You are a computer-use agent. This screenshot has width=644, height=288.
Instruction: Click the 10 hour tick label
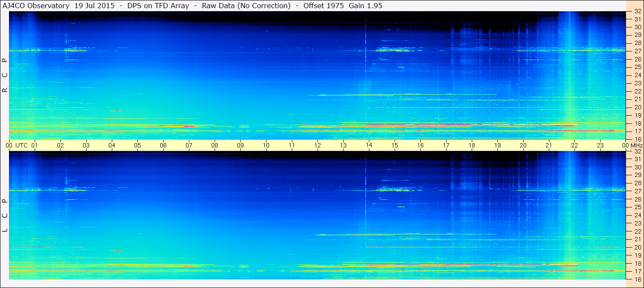pos(266,145)
